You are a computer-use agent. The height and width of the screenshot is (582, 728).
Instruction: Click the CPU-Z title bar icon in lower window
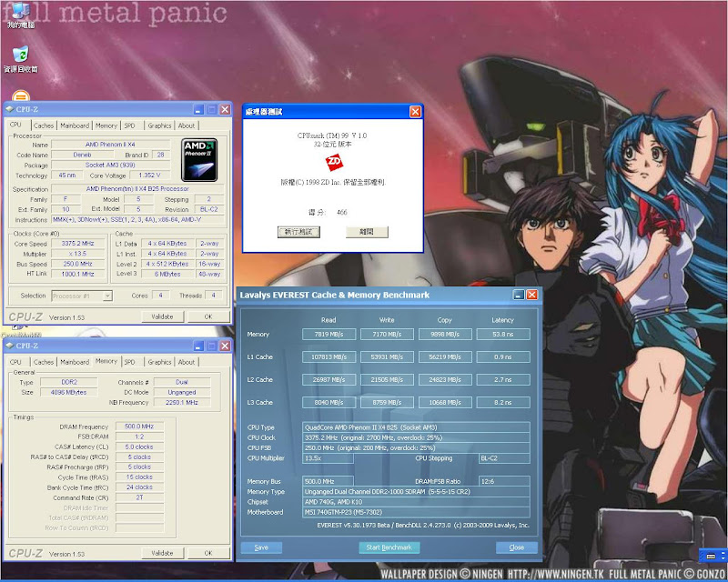point(10,346)
